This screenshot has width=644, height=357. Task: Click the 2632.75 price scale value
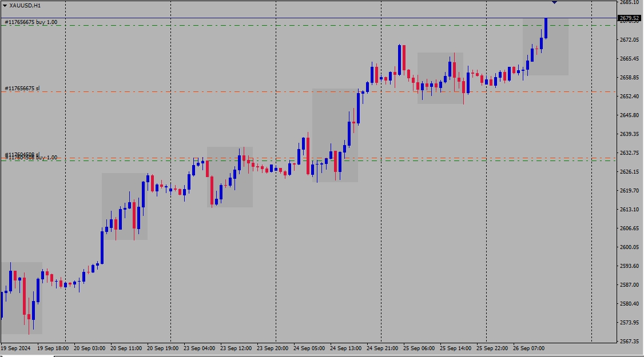click(629, 153)
